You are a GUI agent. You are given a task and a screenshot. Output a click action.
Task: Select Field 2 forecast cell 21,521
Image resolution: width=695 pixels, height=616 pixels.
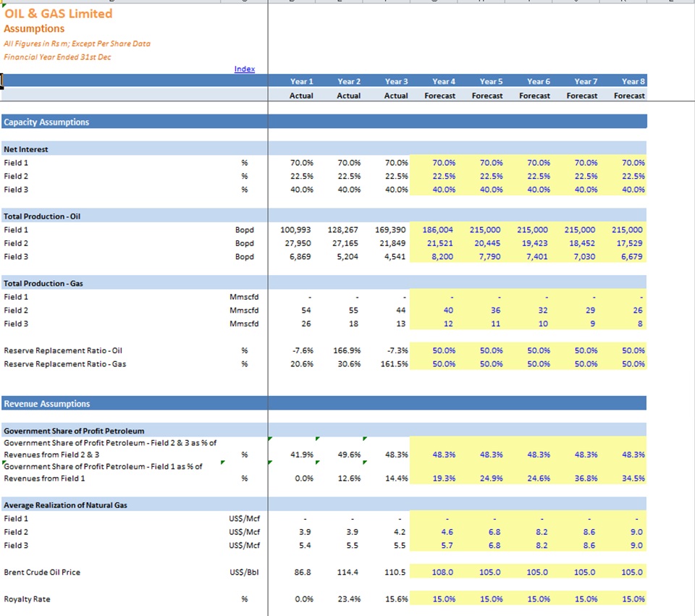click(x=440, y=243)
